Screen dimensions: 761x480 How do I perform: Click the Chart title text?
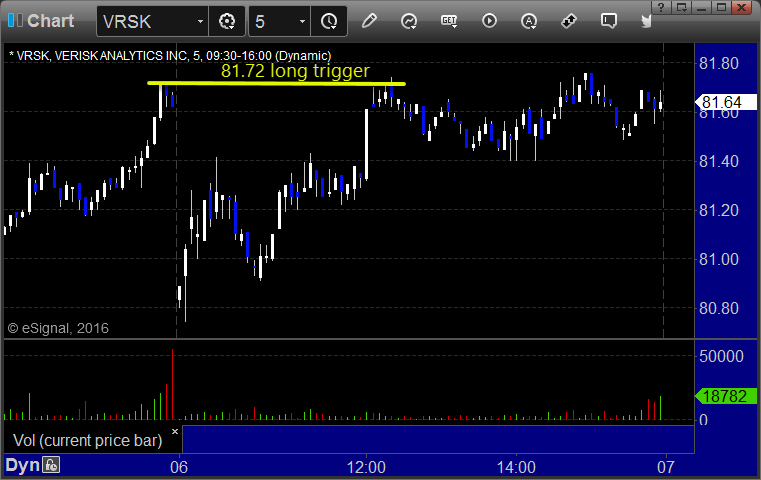(x=50, y=21)
